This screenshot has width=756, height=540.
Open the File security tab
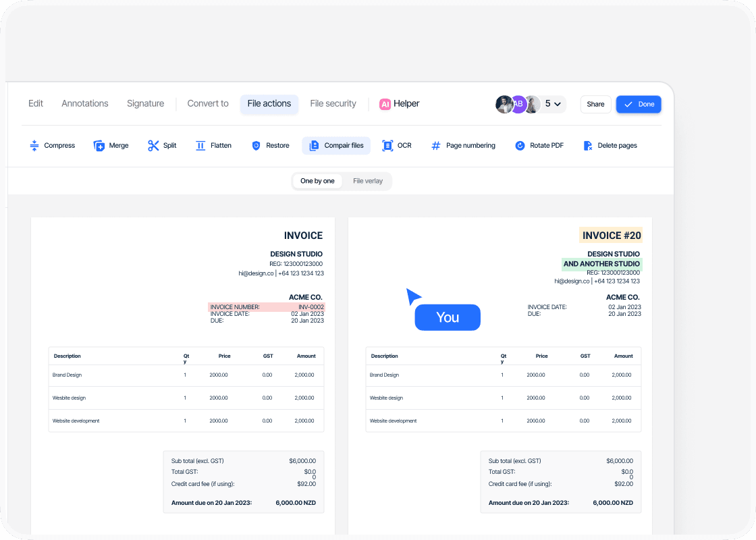[333, 104]
